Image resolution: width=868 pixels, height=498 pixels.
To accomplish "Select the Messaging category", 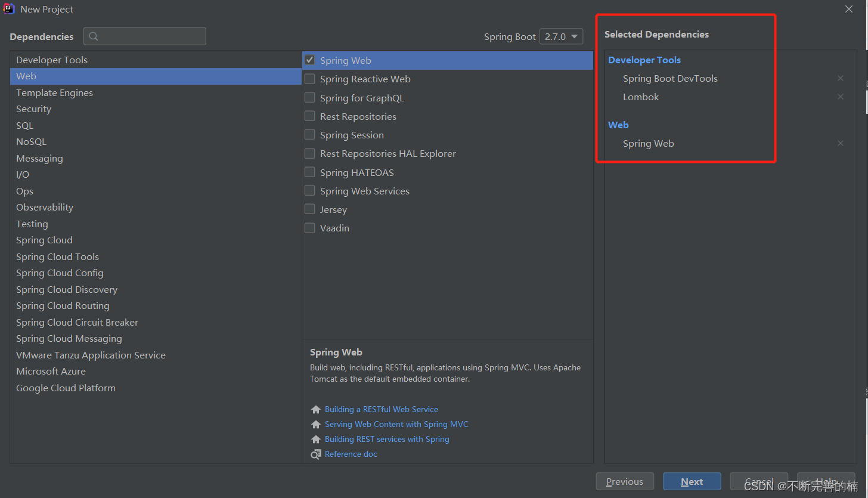I will point(156,158).
